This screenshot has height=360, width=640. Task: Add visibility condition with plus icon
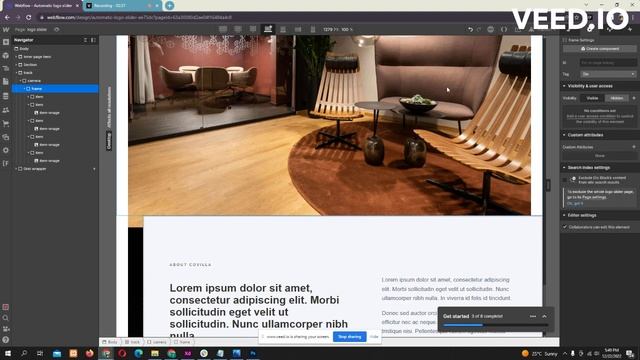tap(634, 98)
